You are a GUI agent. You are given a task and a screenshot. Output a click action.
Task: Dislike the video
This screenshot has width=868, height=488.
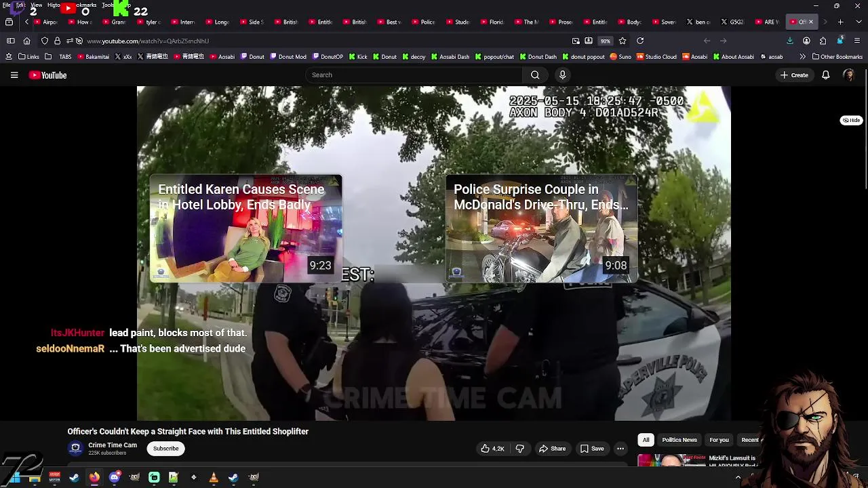click(x=519, y=449)
